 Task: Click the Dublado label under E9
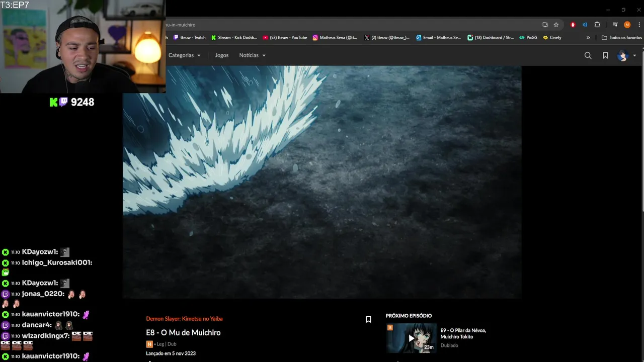[x=449, y=345]
